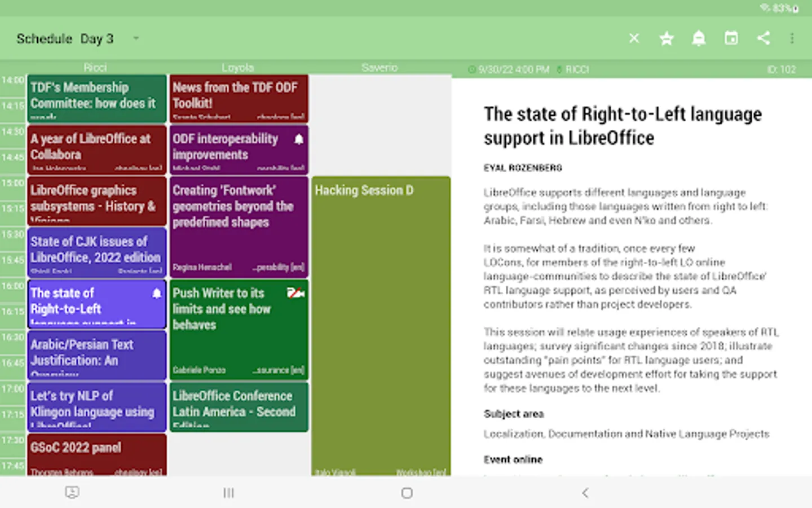The height and width of the screenshot is (508, 812).
Task: Favorite this session with the star icon
Action: [x=667, y=38]
